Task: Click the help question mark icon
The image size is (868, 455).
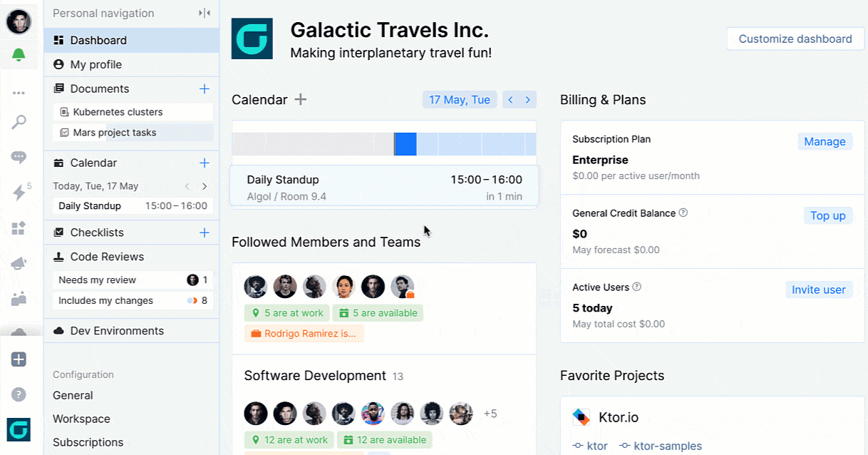Action: (19, 394)
